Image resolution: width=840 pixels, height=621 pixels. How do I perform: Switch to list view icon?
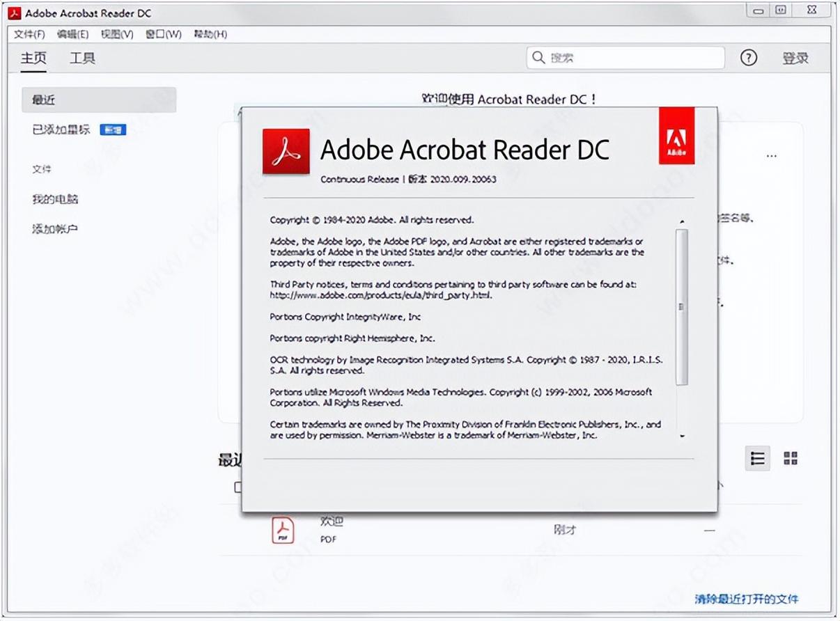click(x=758, y=458)
